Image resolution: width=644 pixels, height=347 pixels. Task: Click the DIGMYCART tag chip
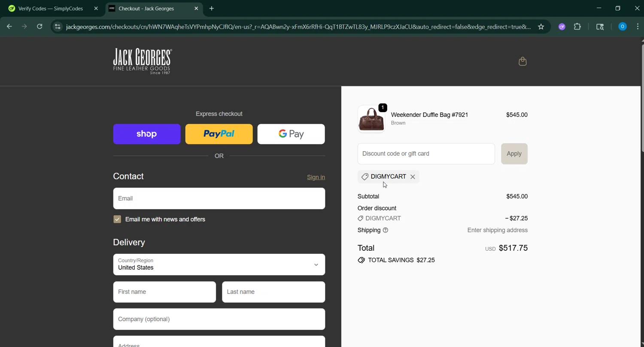[x=388, y=177]
